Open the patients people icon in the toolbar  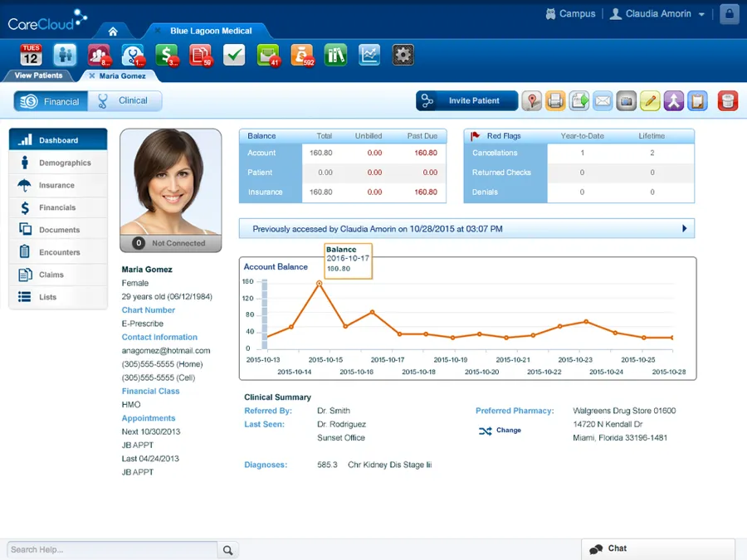tap(66, 55)
